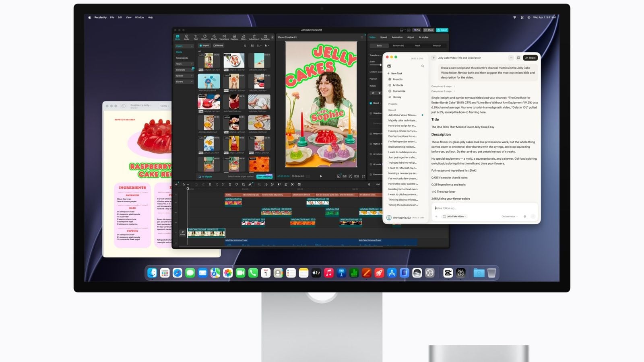644x362 pixels.
Task: Open Music app from the dock
Action: pyautogui.click(x=329, y=273)
